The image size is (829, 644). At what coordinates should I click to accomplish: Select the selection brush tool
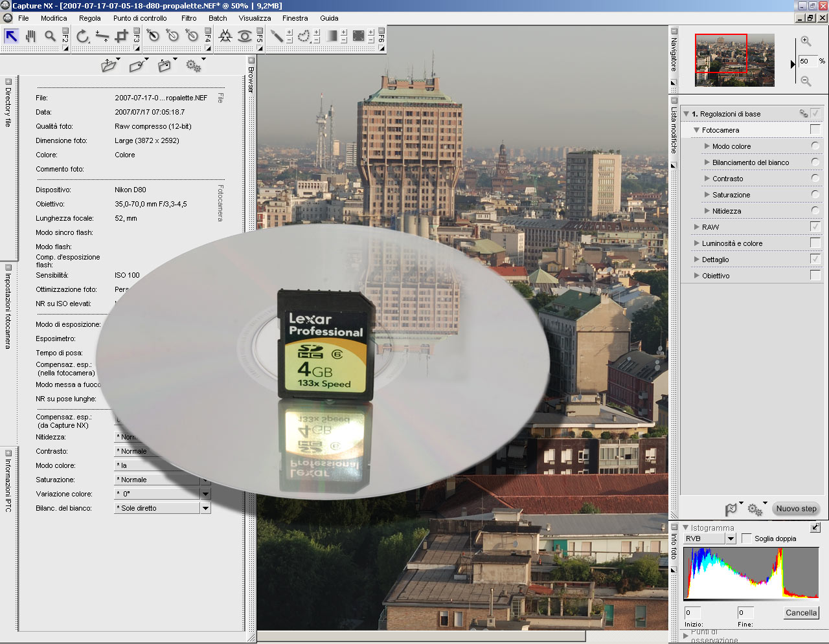coord(277,36)
